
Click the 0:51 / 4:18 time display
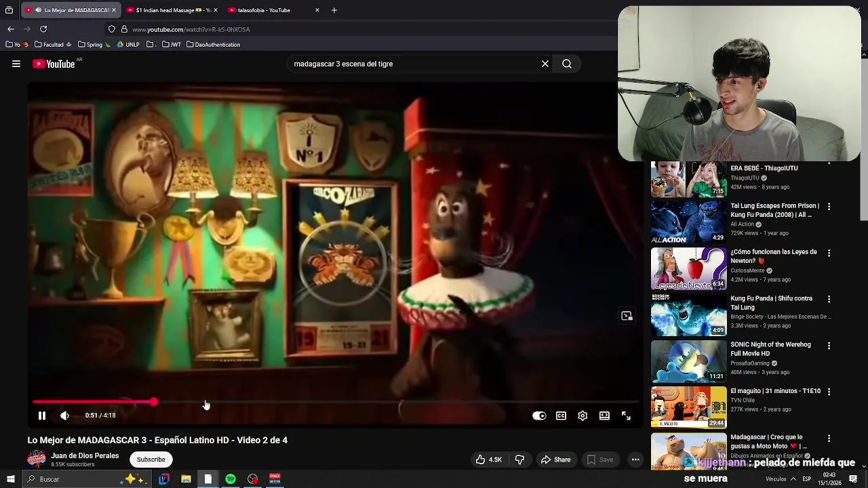pos(100,415)
